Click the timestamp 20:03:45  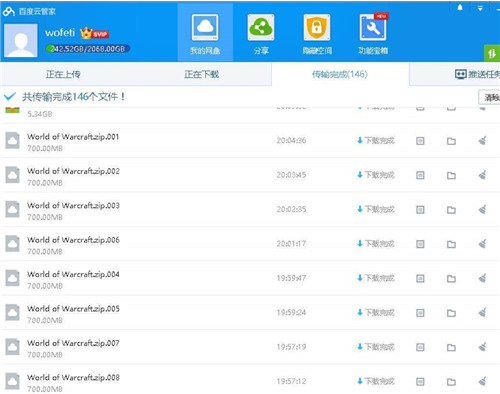click(x=291, y=175)
